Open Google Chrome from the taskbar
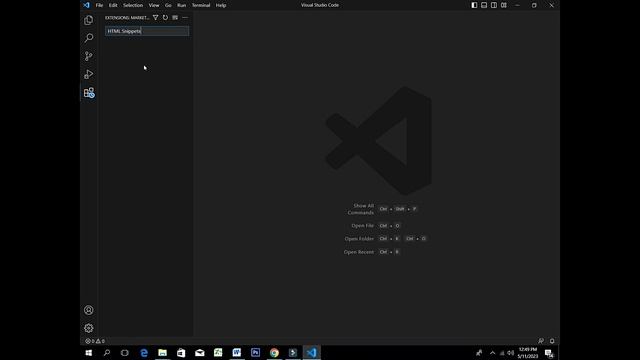The width and height of the screenshot is (640, 360). pos(274,353)
